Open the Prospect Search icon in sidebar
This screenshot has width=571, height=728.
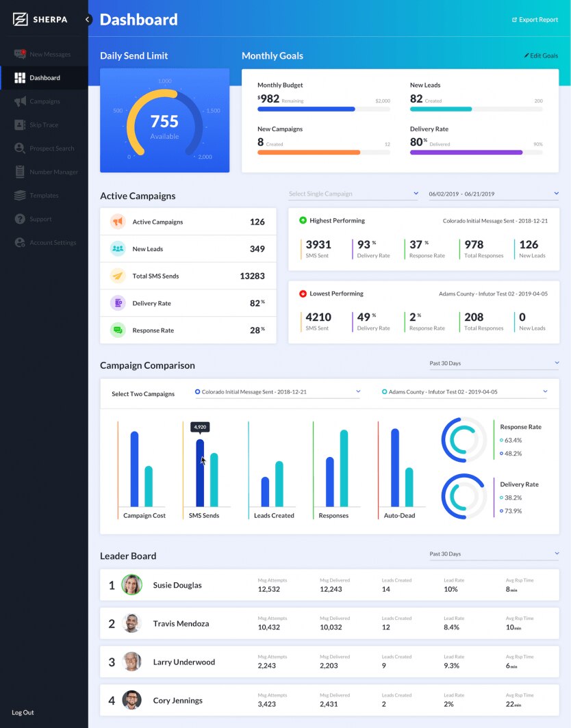[20, 148]
